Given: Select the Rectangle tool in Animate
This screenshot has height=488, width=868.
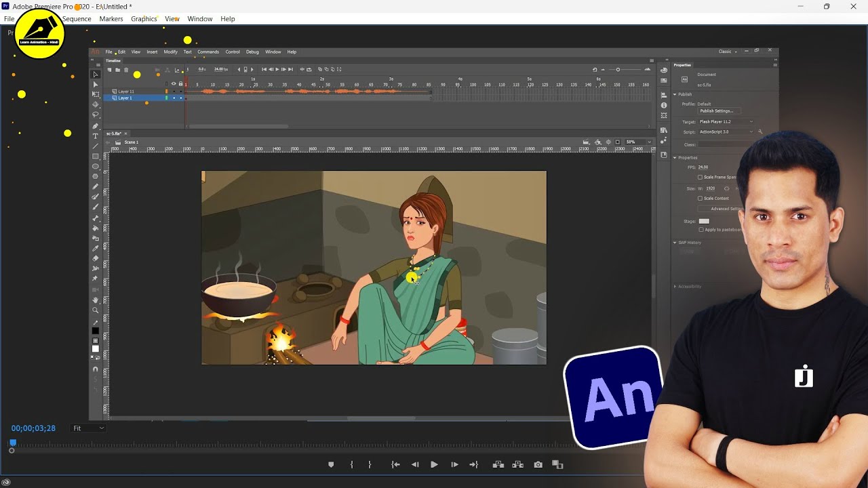Looking at the screenshot, I should coord(96,157).
